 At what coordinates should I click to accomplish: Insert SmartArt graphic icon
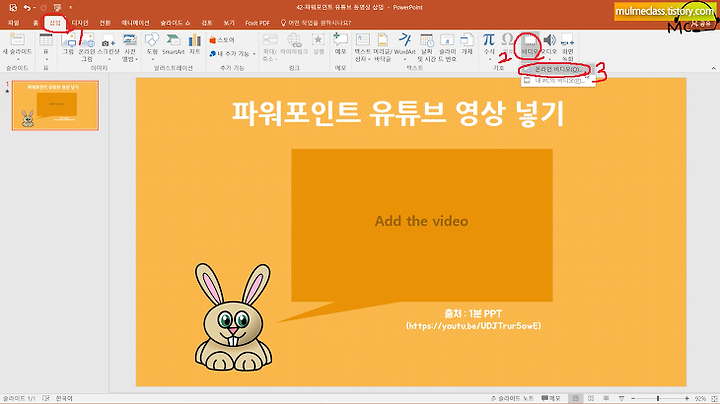(173, 40)
